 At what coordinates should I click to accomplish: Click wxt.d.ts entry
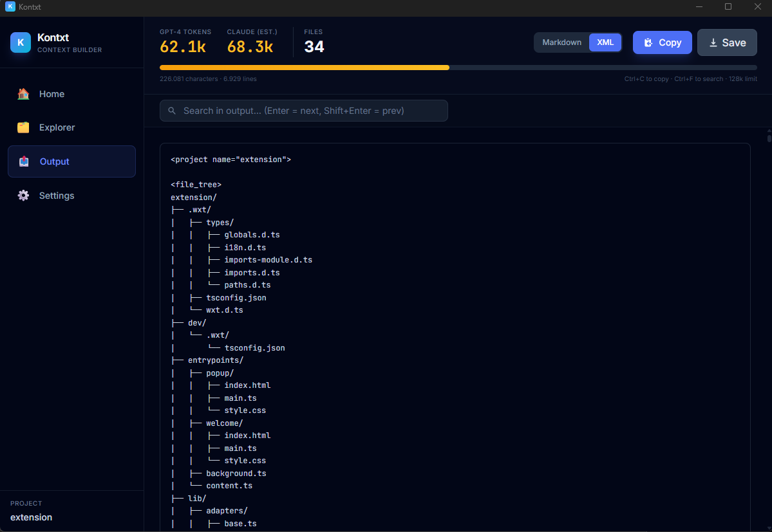point(225,310)
